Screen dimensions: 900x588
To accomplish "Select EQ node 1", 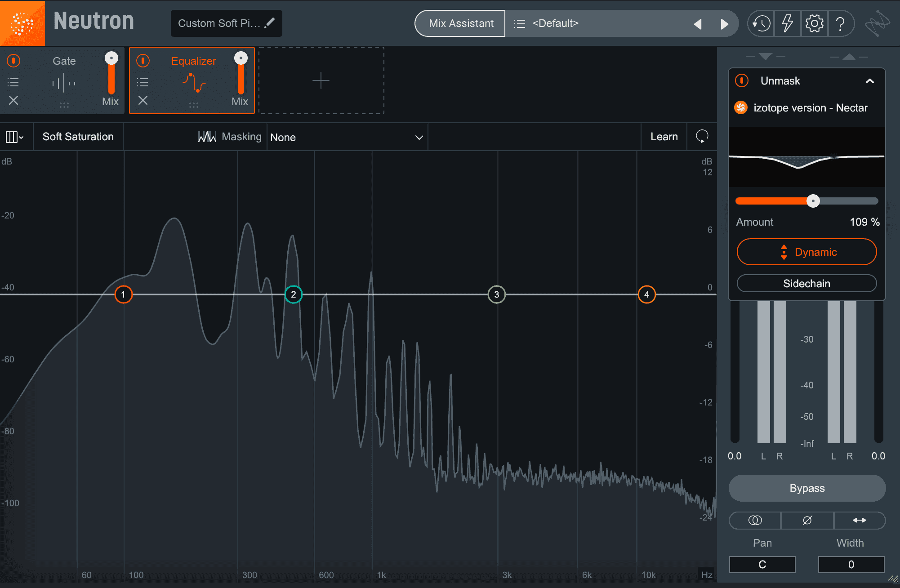I will (x=123, y=294).
